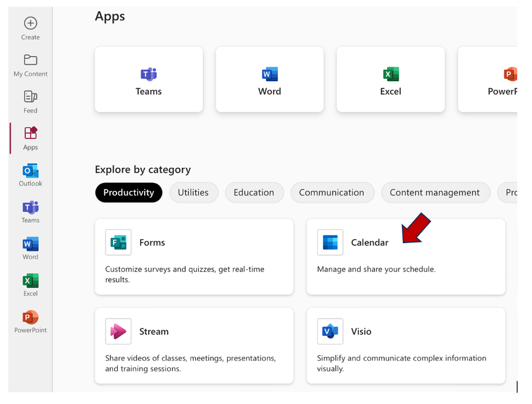The height and width of the screenshot is (404, 532).
Task: Switch to the Utilities category
Action: [194, 193]
